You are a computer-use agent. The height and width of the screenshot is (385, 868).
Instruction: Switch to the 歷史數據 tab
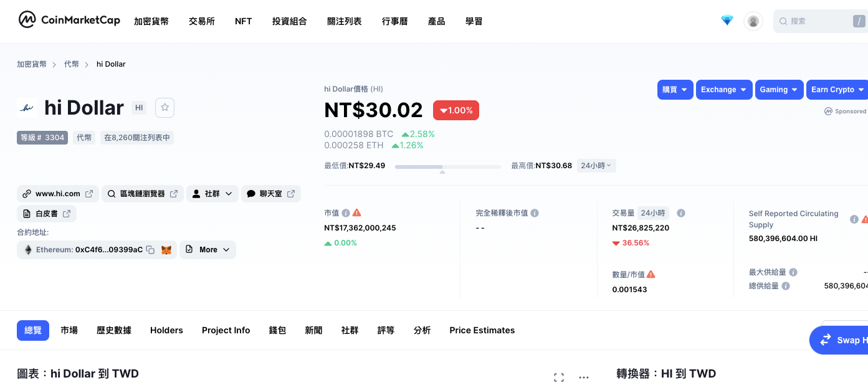pos(114,330)
